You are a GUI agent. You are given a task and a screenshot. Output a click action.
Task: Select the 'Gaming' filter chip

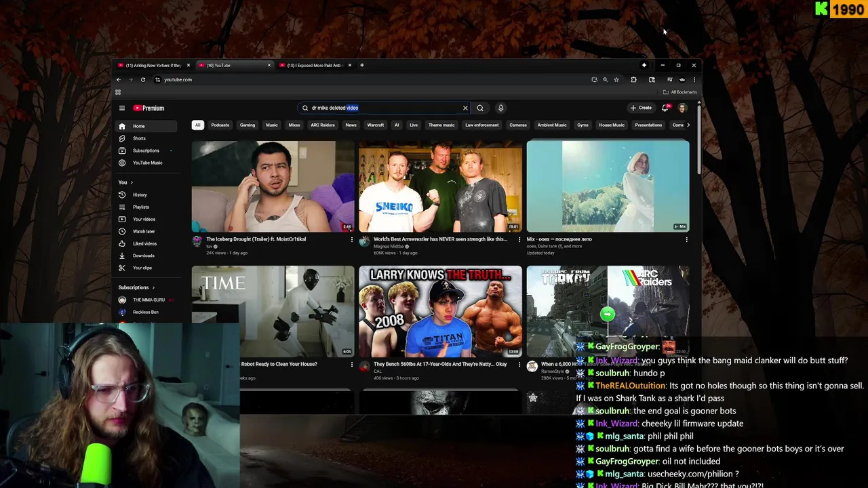coord(248,125)
